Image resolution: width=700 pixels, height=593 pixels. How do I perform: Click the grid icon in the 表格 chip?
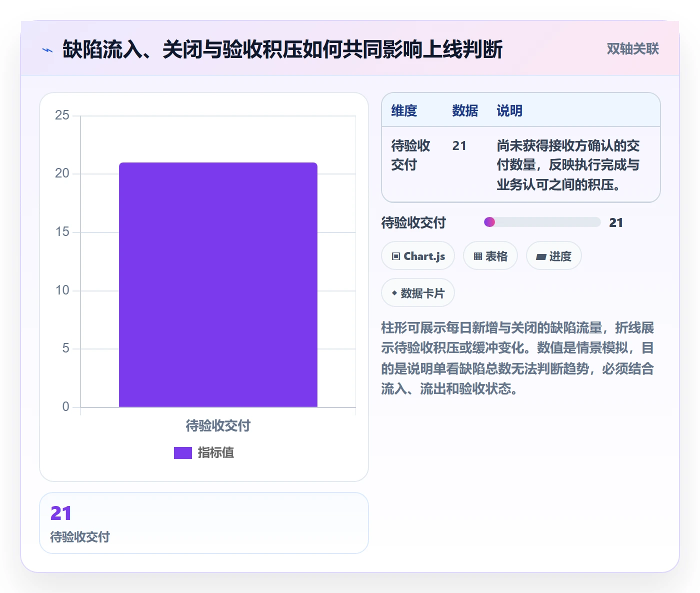(478, 256)
